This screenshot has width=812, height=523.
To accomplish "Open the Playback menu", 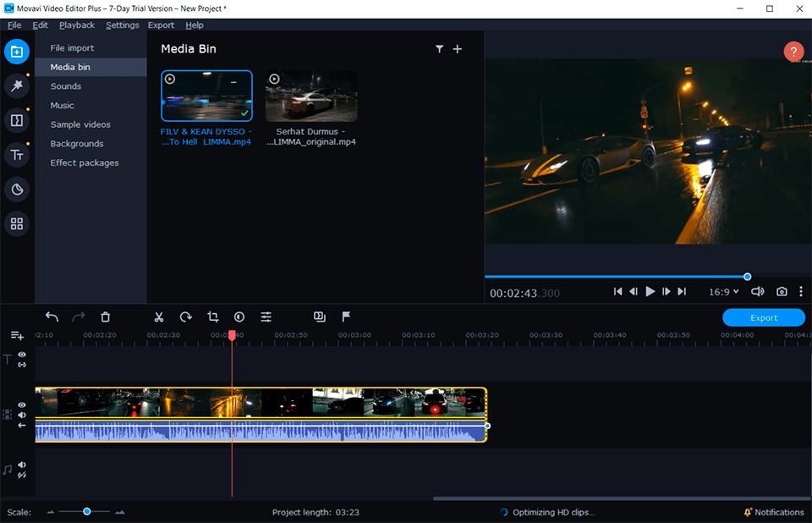I will pyautogui.click(x=77, y=25).
